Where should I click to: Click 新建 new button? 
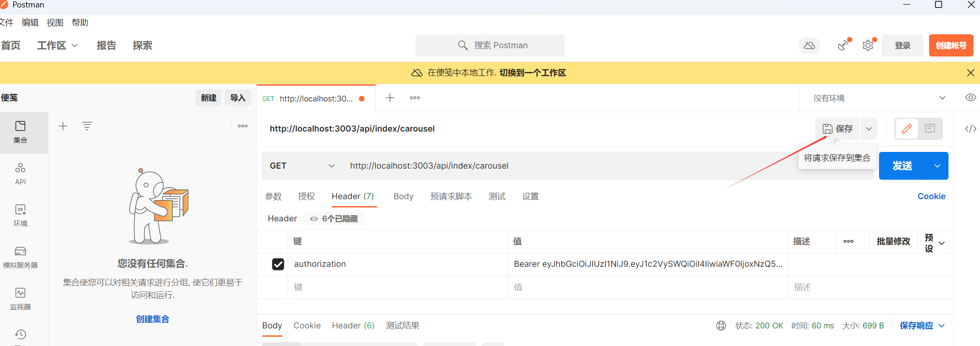208,98
